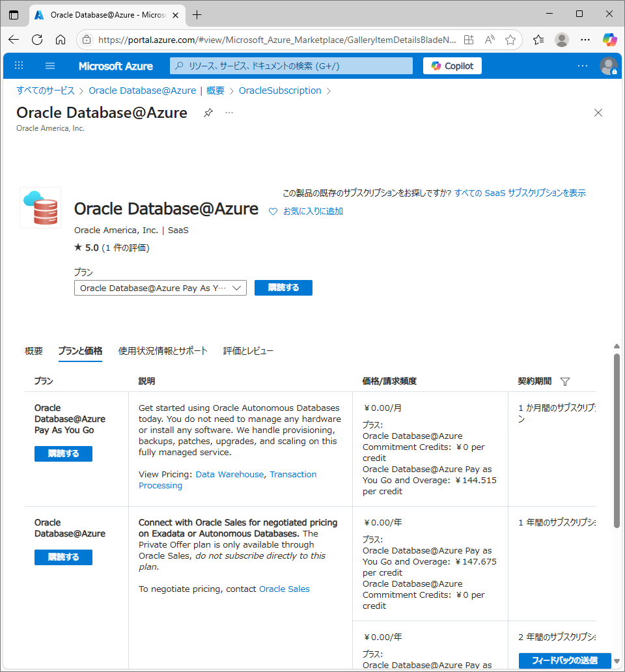Open the Azure account avatar menu
Image resolution: width=625 pixels, height=672 pixels.
pyautogui.click(x=608, y=66)
